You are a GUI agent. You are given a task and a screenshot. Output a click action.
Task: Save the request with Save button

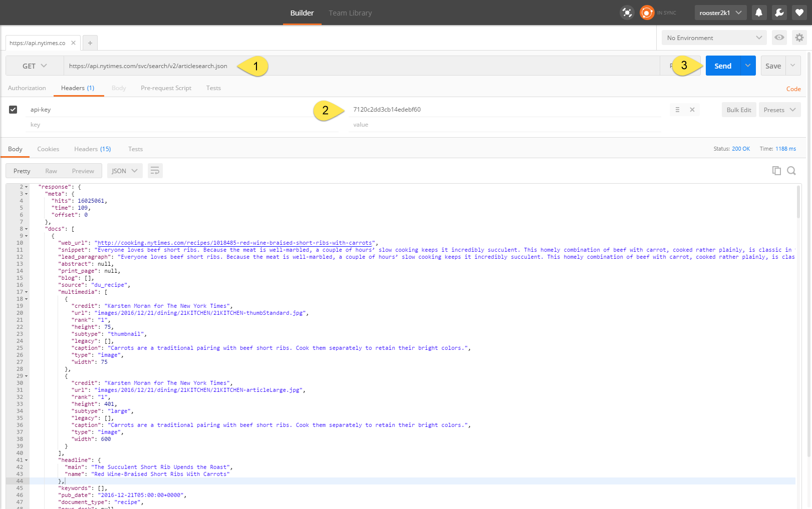tap(773, 66)
